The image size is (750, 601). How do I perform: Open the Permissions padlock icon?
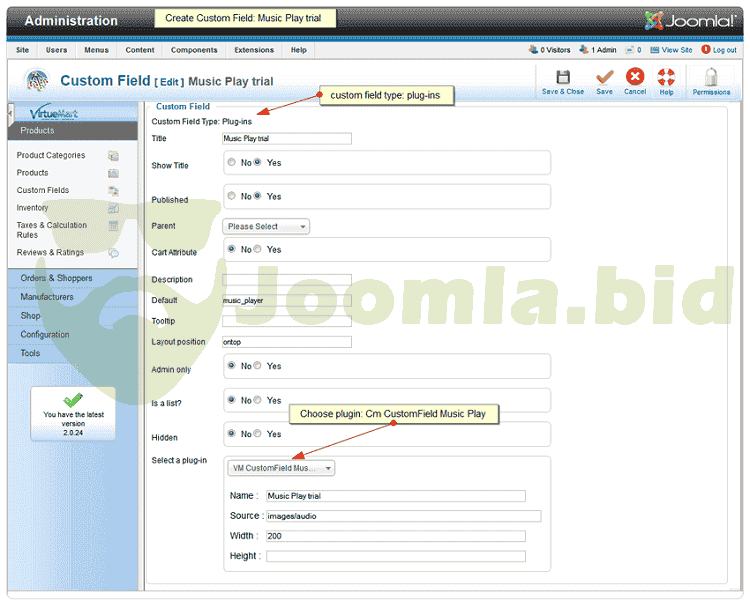coord(711,77)
